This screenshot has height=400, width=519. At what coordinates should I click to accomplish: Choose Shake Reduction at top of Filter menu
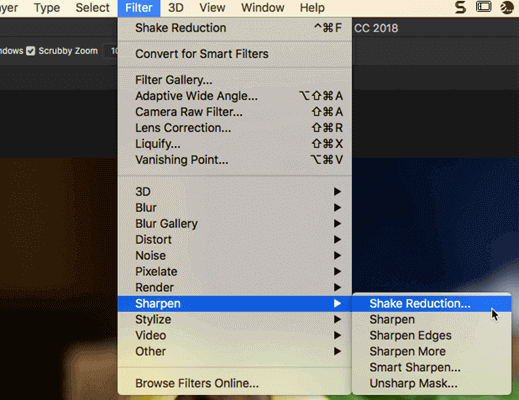[235, 28]
